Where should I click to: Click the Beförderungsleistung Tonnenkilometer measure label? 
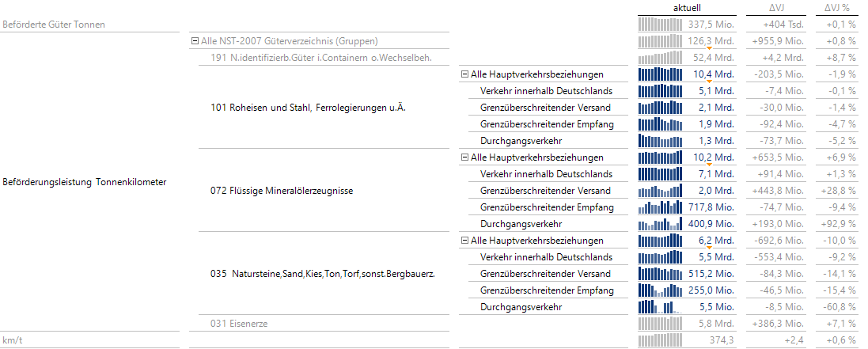point(85,182)
